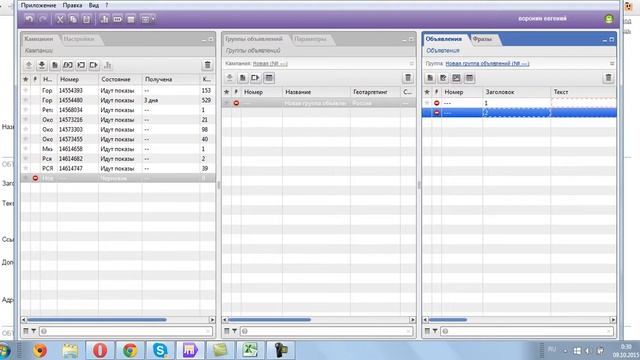Viewport: 640px width, 360px height.
Task: Sort campaigns by Получена column
Action: coord(171,79)
